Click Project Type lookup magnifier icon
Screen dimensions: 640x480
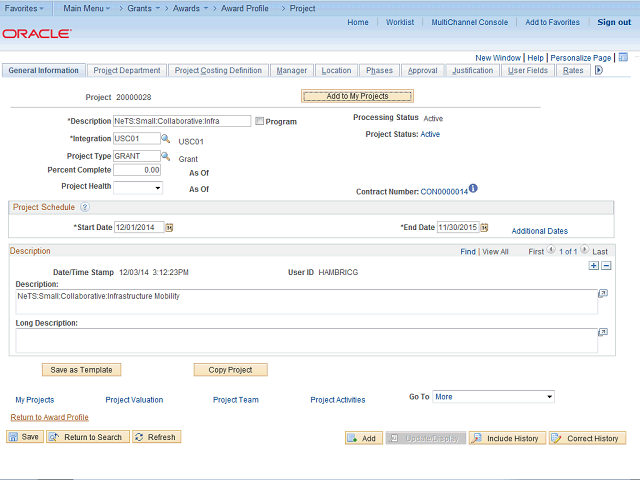166,156
